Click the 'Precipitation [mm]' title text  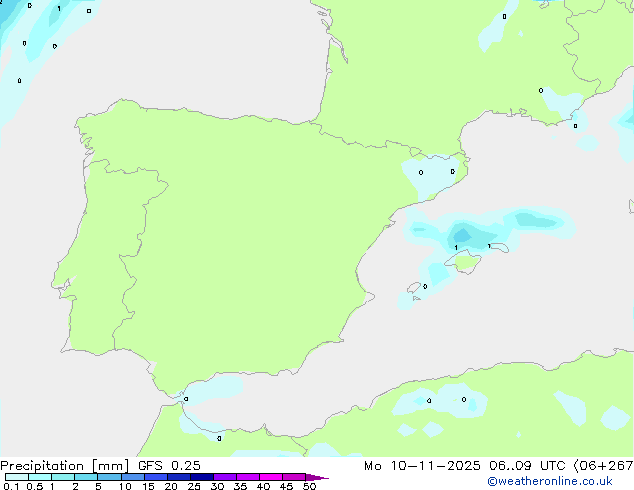(65, 466)
